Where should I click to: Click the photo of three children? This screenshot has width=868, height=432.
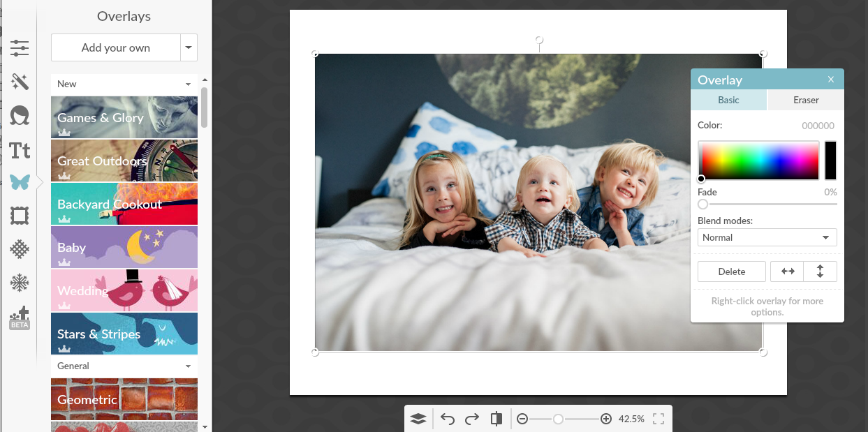[538, 202]
